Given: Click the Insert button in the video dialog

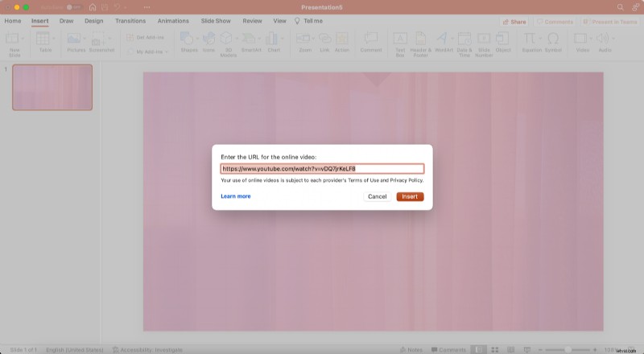Looking at the screenshot, I should tap(410, 197).
